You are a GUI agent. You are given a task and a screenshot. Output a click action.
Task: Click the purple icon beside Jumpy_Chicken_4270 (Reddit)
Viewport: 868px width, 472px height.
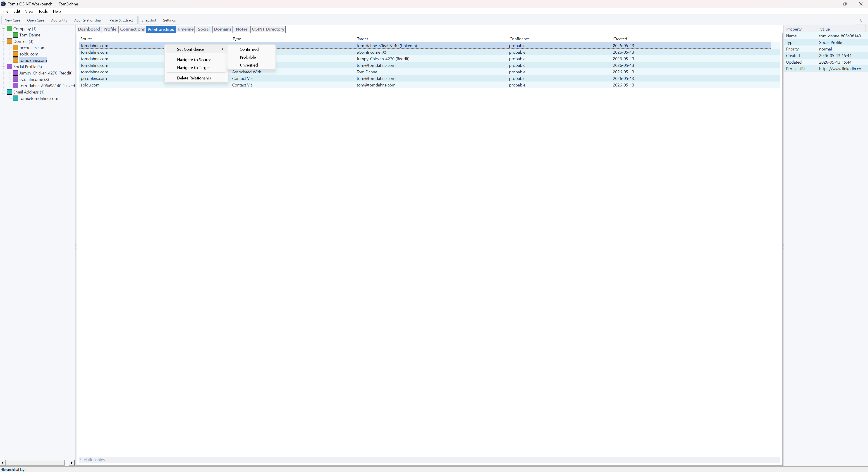15,73
